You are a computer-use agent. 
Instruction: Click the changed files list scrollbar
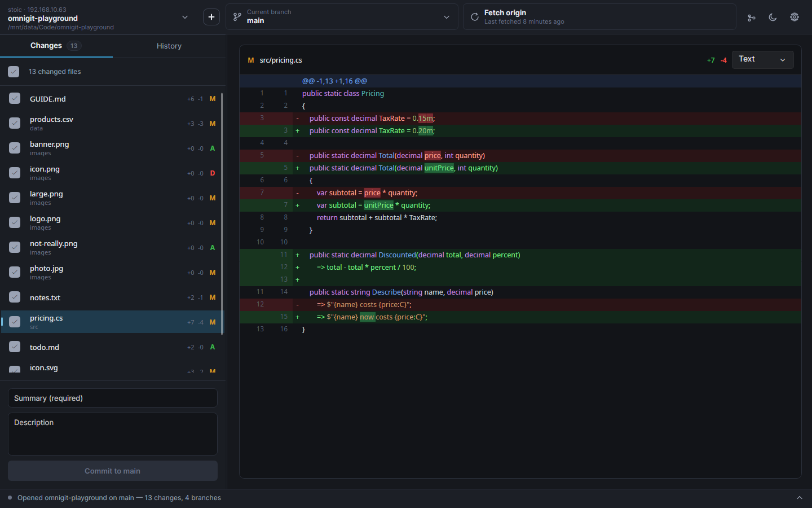[222, 213]
